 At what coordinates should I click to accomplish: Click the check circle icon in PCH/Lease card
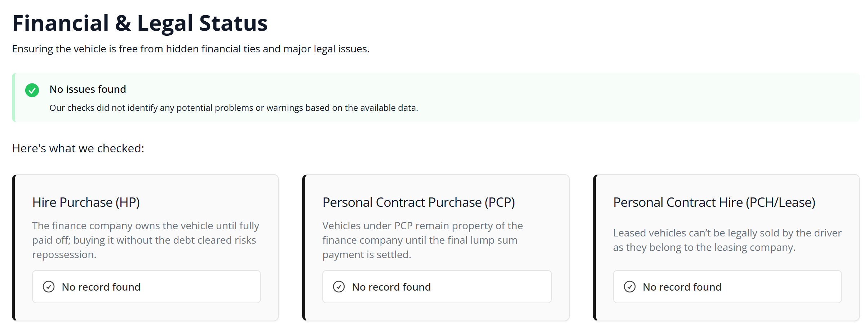point(630,287)
